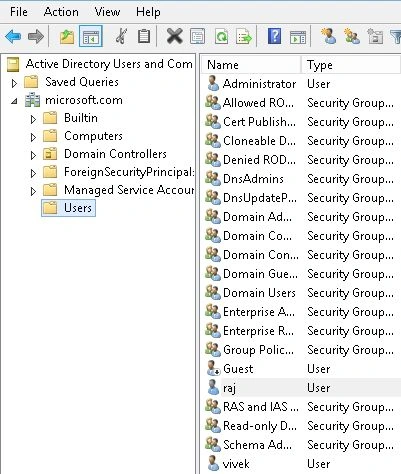Select the Computers tree item
The height and width of the screenshot is (474, 401).
(x=93, y=136)
